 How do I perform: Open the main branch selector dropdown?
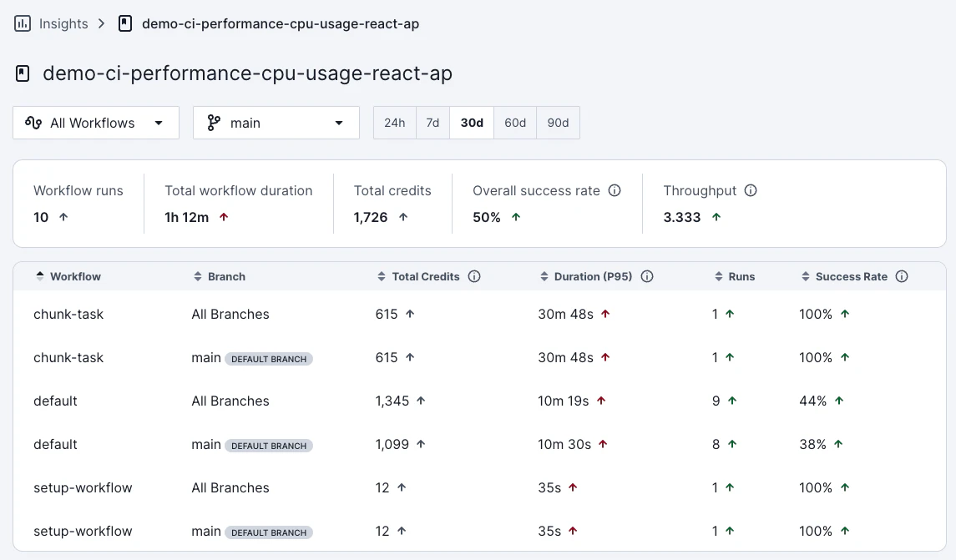coord(276,123)
